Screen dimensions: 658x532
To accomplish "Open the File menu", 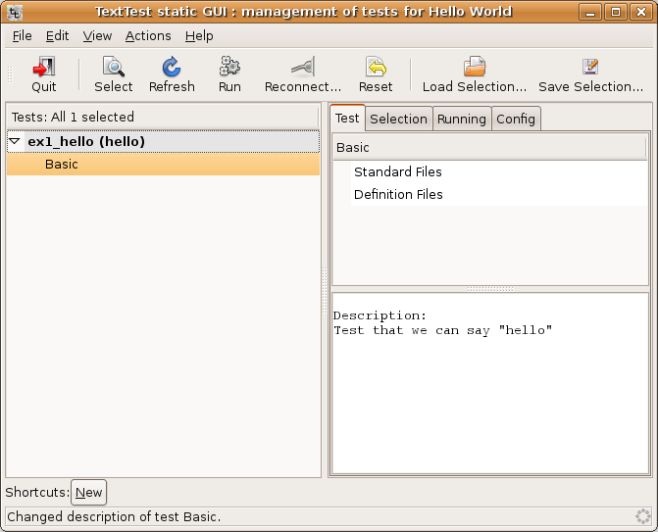I will [x=22, y=36].
